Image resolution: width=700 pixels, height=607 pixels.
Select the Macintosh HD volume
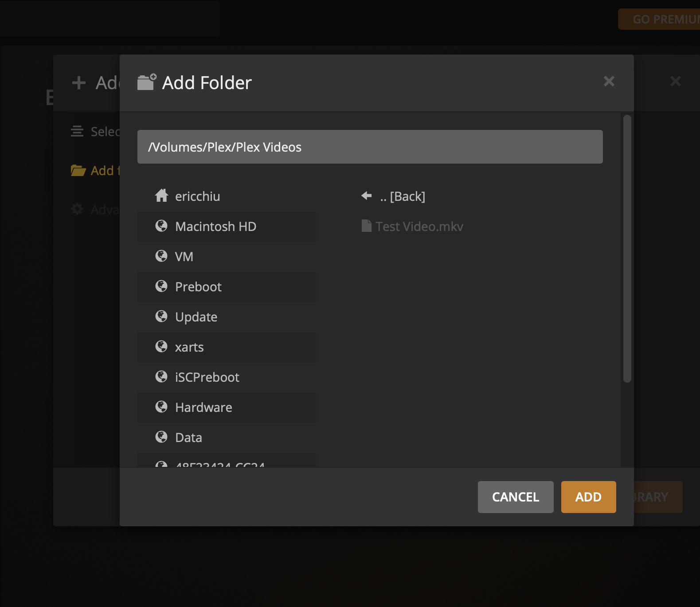227,227
